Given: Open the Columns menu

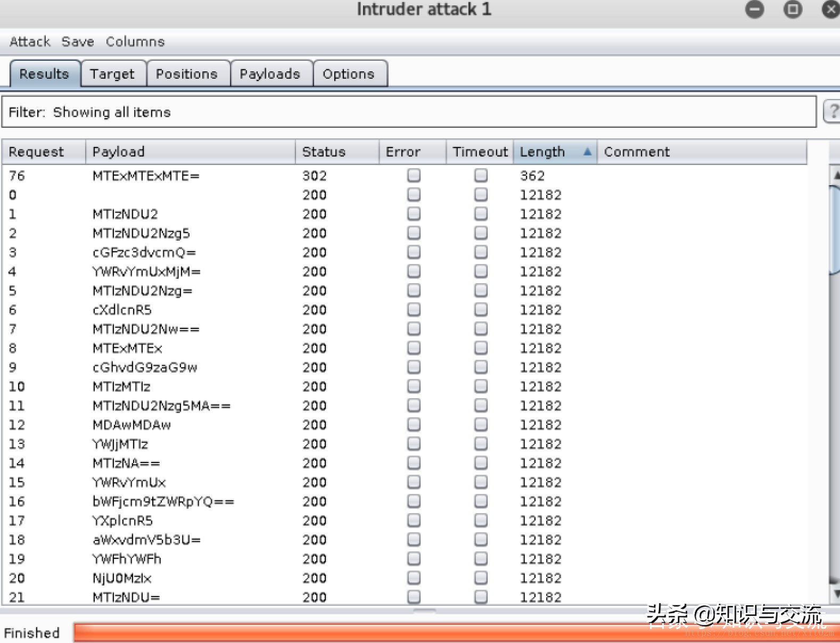Looking at the screenshot, I should (x=135, y=42).
